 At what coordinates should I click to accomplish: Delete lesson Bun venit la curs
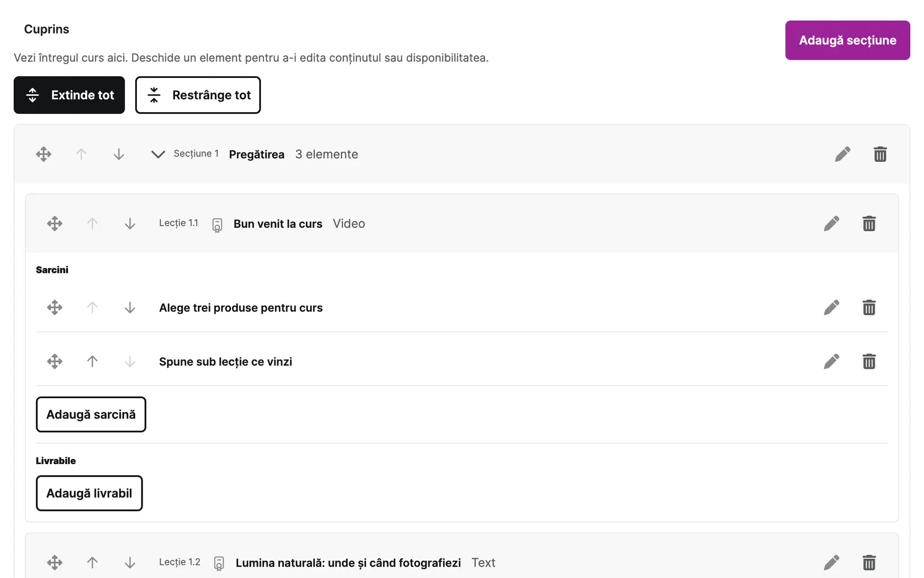tap(869, 224)
